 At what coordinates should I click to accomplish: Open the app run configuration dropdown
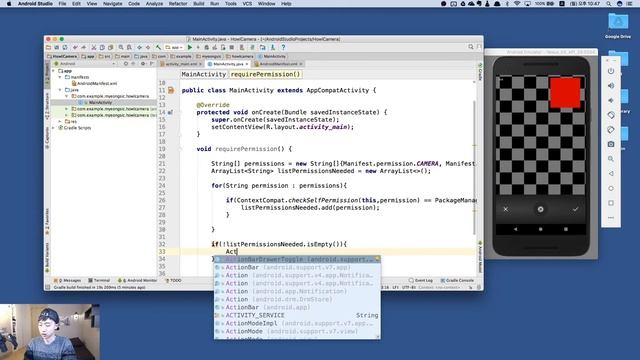tap(173, 47)
